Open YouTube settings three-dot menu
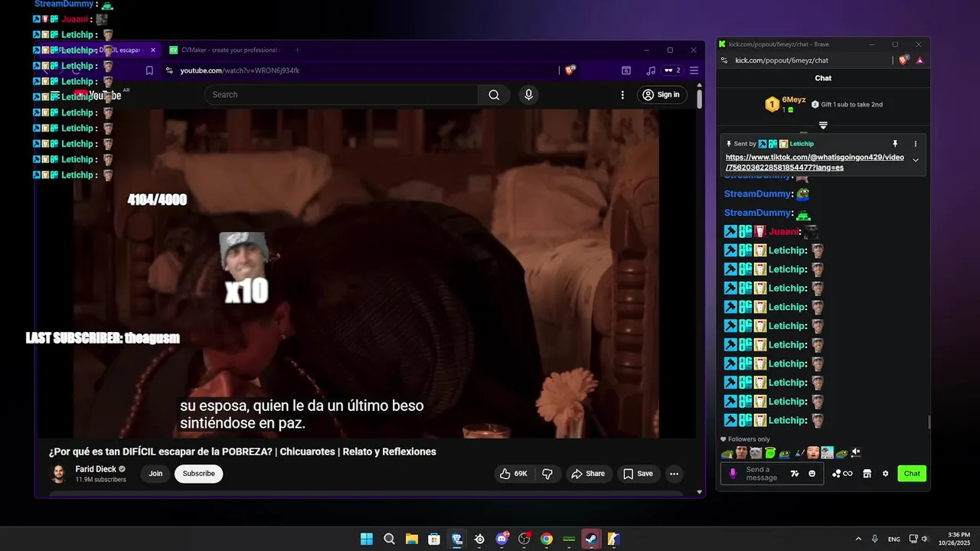 622,95
